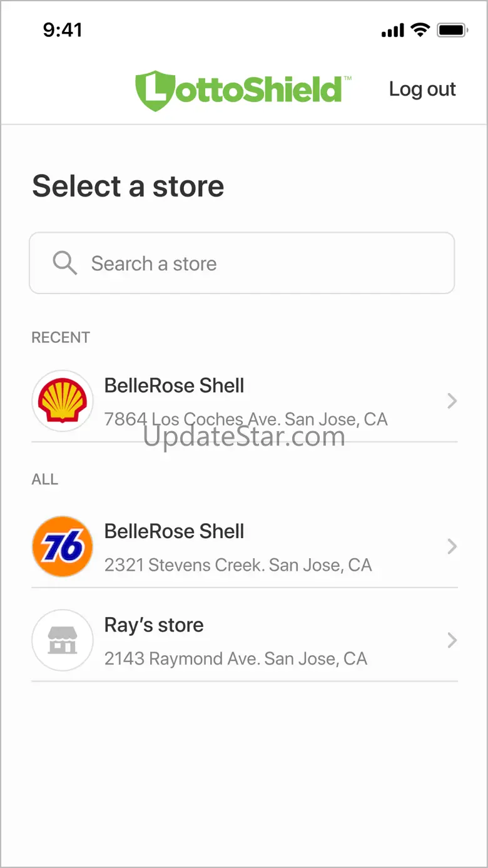Viewport: 488px width, 868px height.
Task: Focus the Search a store field text
Action: (154, 263)
